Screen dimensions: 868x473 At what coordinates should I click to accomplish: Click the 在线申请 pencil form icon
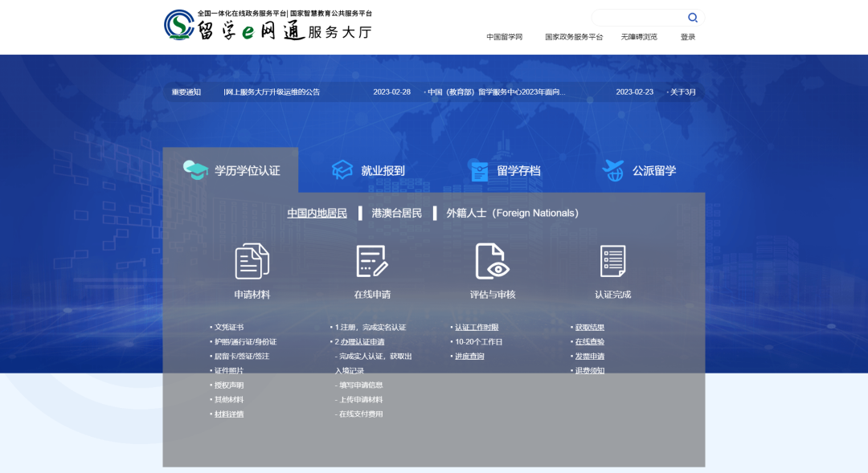[372, 261]
